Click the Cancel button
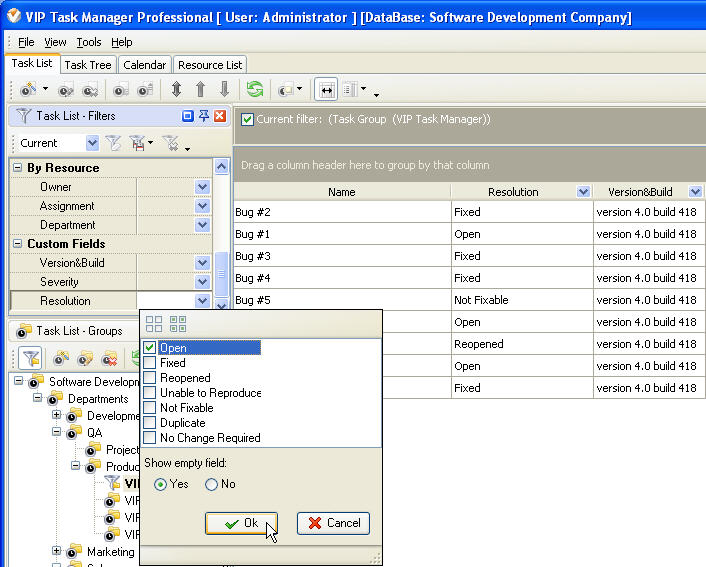The image size is (706, 567). coord(334,523)
